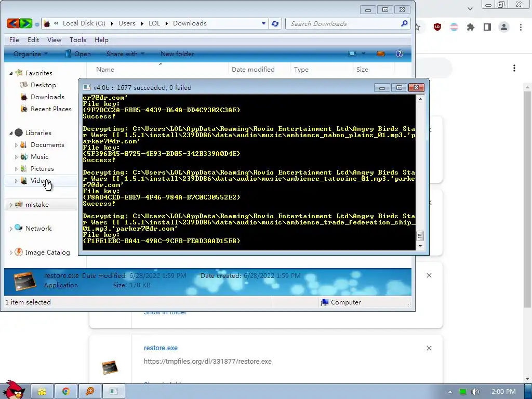The image size is (532, 399).
Task: Open the Edit menu
Action: (x=33, y=39)
